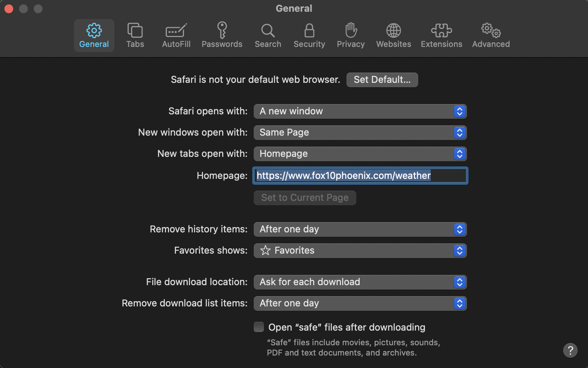Click the Set Default… button
588x368 pixels.
[382, 80]
